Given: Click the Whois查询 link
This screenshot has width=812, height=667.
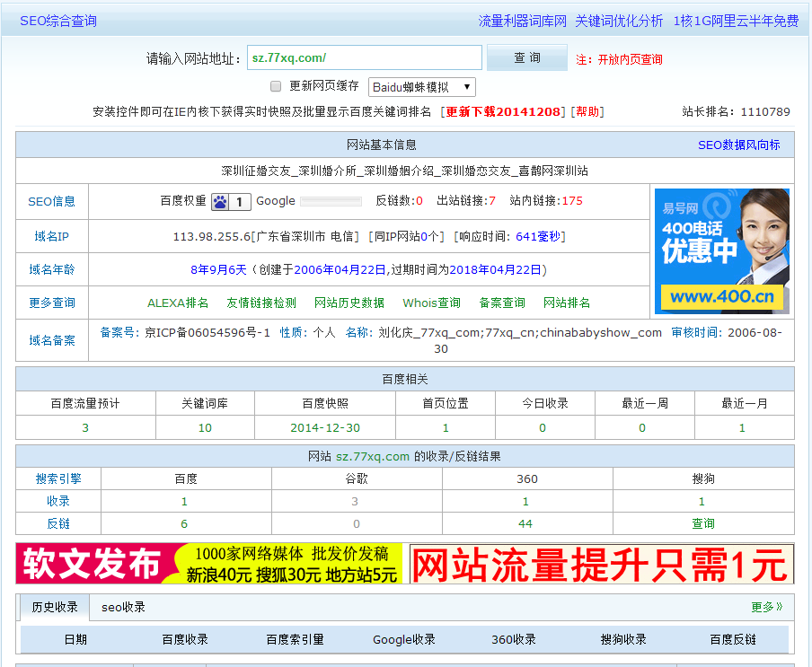Looking at the screenshot, I should pos(431,303).
